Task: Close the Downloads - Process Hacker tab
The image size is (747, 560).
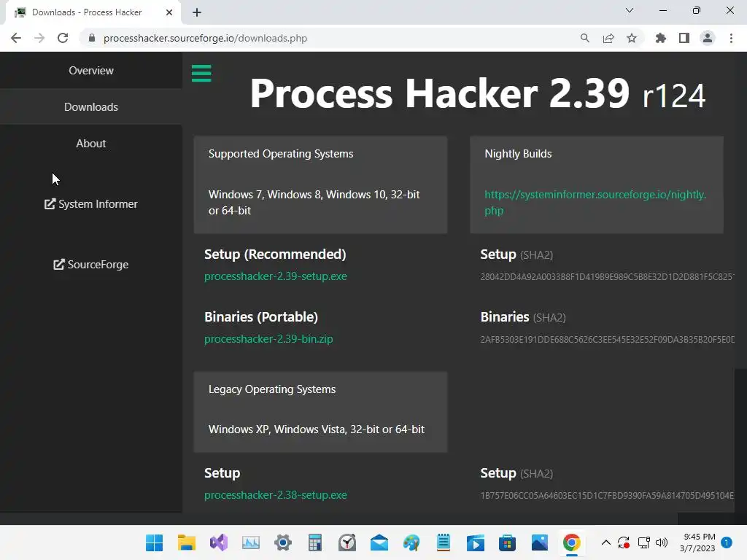Action: [x=169, y=12]
